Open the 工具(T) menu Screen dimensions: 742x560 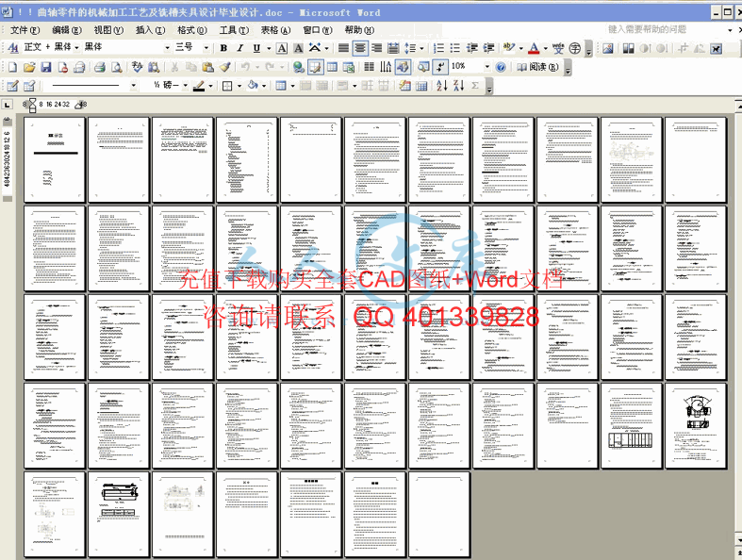234,30
